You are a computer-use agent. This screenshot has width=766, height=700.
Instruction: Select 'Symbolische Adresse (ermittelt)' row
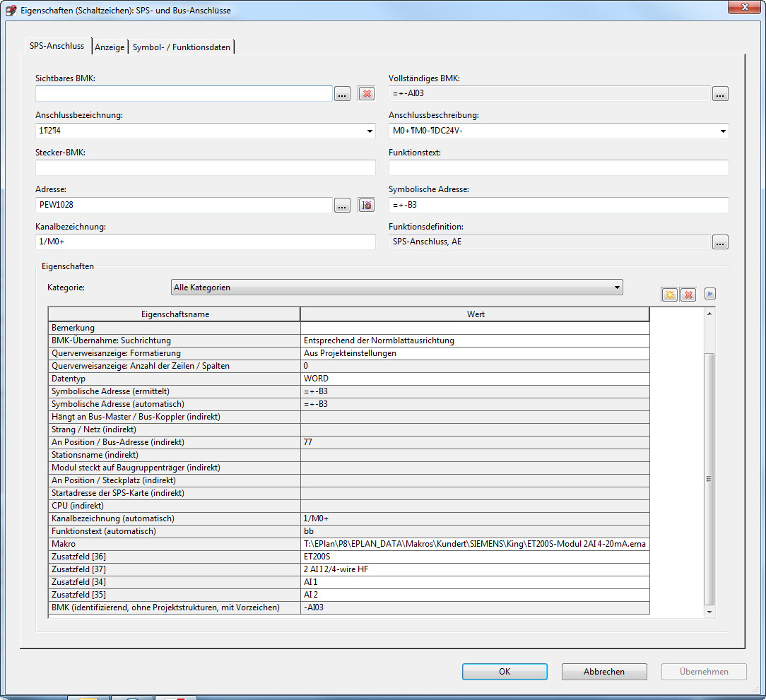[x=349, y=391]
